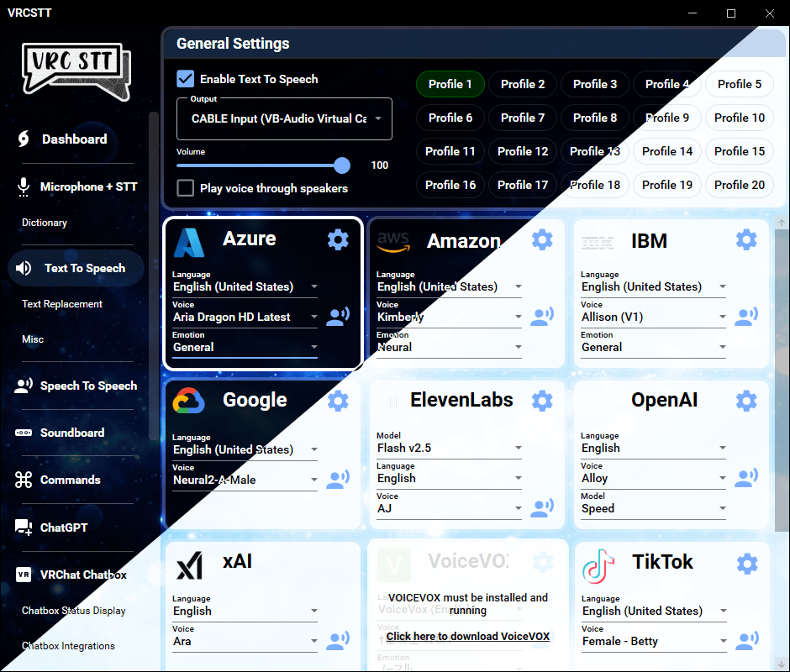Disable the Enable Text To Speech checkbox
The width and height of the screenshot is (790, 672).
pos(185,79)
